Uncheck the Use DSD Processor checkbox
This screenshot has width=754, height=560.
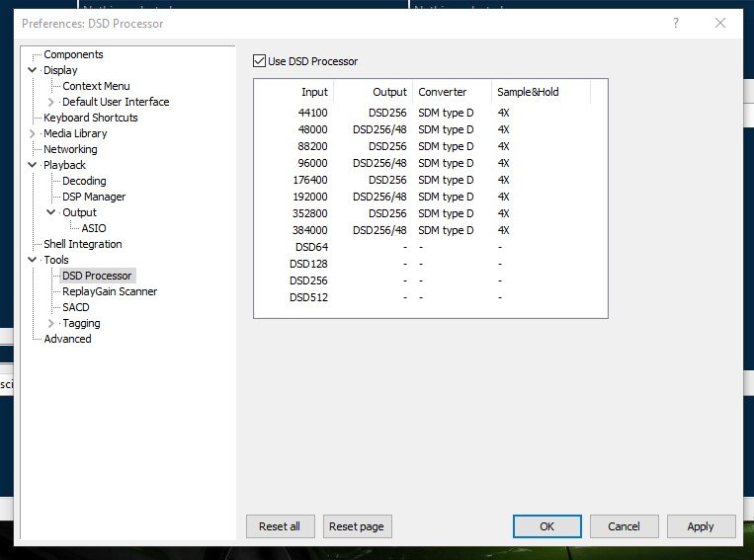point(259,61)
